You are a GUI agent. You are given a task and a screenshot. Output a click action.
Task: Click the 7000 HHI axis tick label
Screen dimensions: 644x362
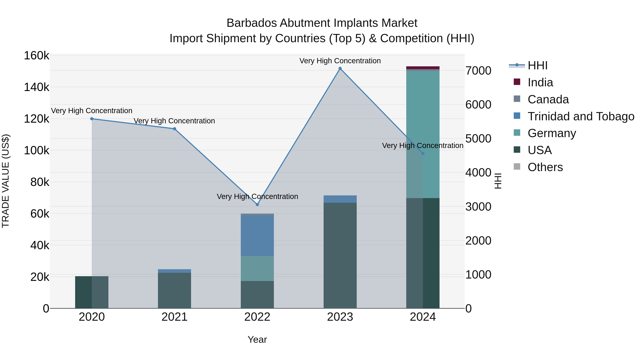point(479,71)
